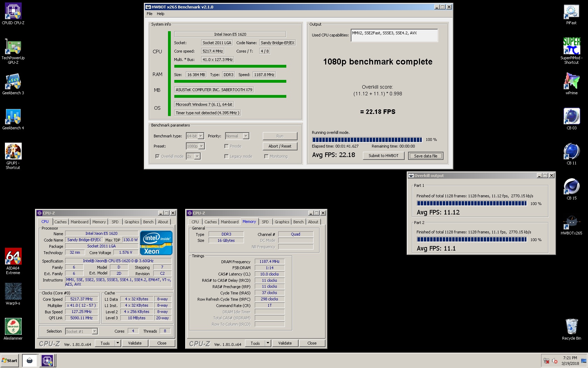Launch the CB 03 Cinebench icon
This screenshot has height=368, width=588.
[x=571, y=119]
